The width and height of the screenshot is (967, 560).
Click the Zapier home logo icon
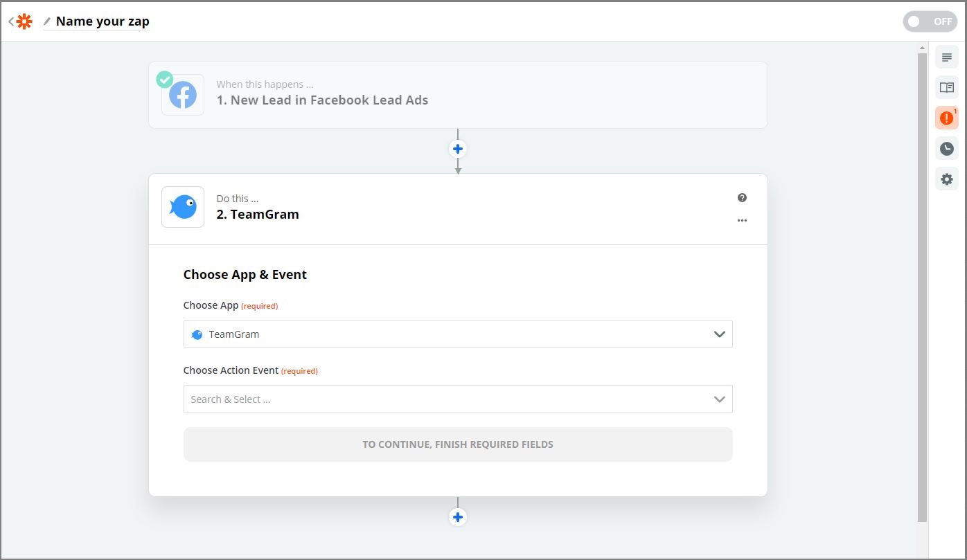coord(24,21)
